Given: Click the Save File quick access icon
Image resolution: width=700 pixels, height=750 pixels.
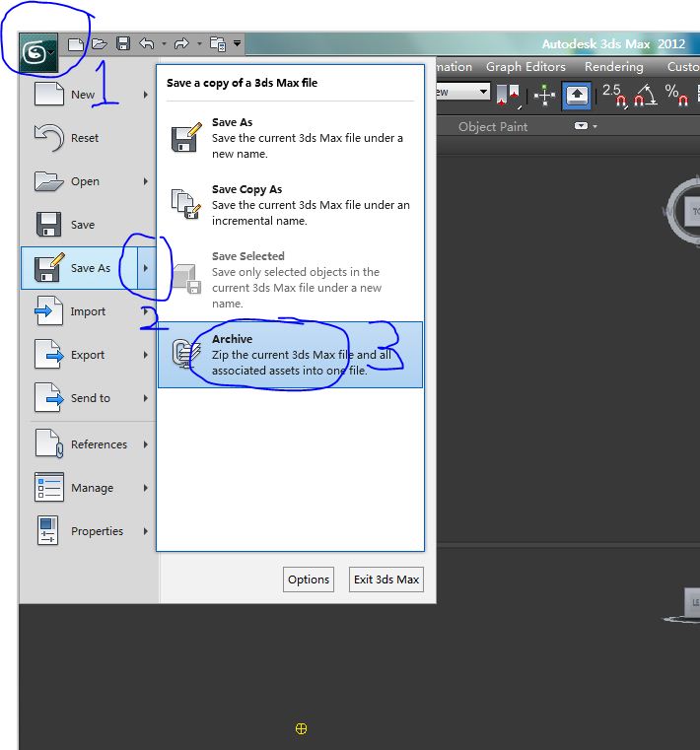Looking at the screenshot, I should (x=123, y=44).
